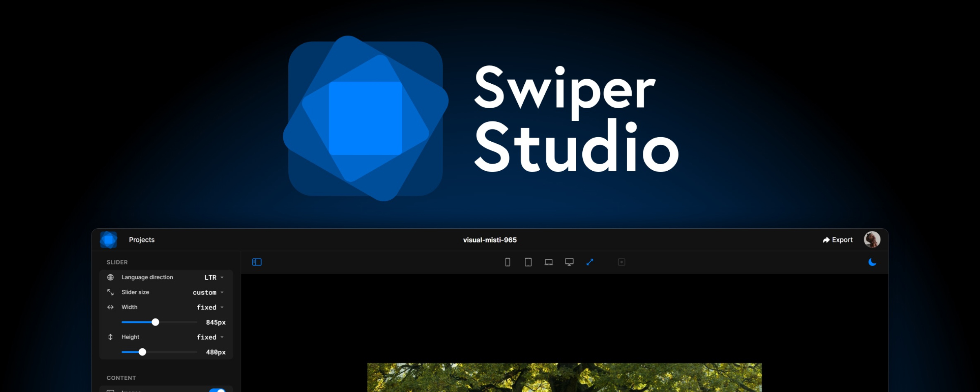Image resolution: width=980 pixels, height=392 pixels.
Task: Open the Slider size custom dropdown
Action: point(208,292)
